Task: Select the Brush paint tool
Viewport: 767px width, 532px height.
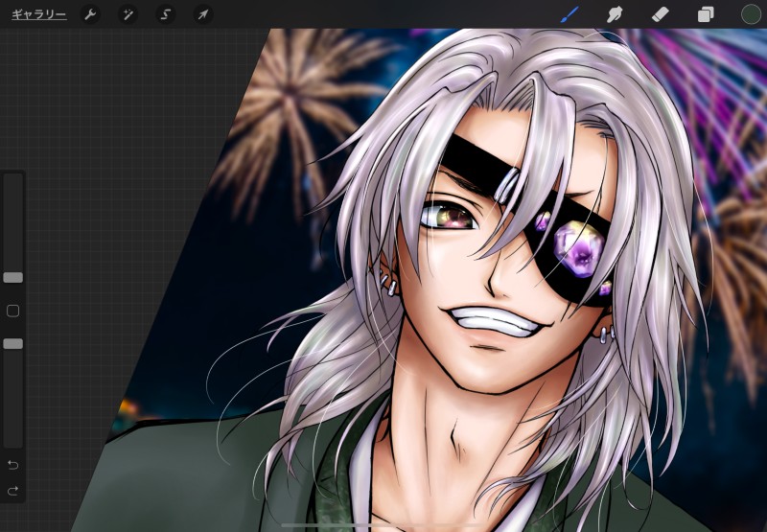Action: (x=569, y=14)
